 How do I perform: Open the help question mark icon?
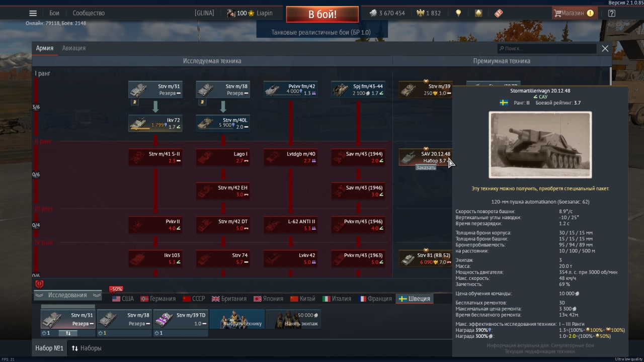pyautogui.click(x=612, y=14)
